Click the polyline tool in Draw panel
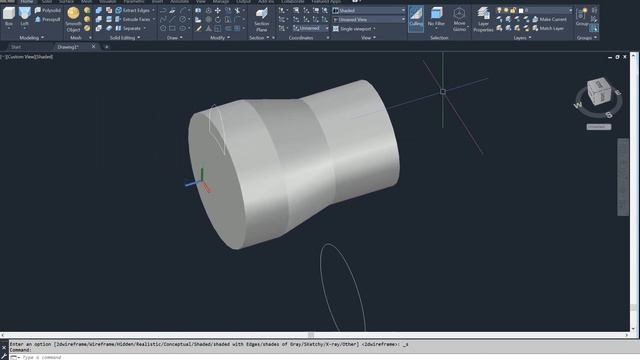Screen dimensions: 640x360 (x=163, y=10)
